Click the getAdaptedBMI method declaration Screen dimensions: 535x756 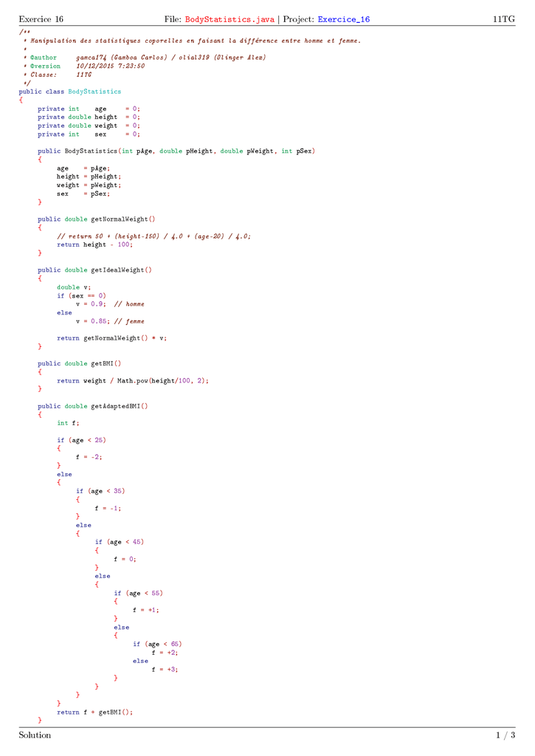tap(93, 406)
